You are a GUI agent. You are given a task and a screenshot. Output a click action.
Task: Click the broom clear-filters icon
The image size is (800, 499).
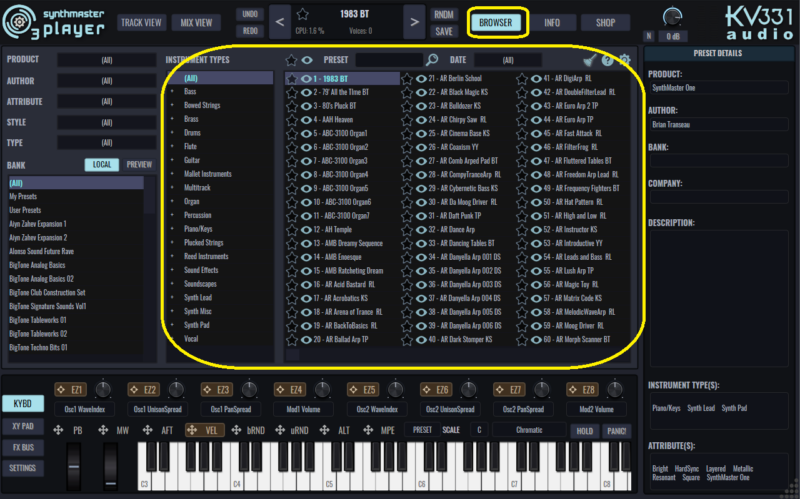pos(590,60)
